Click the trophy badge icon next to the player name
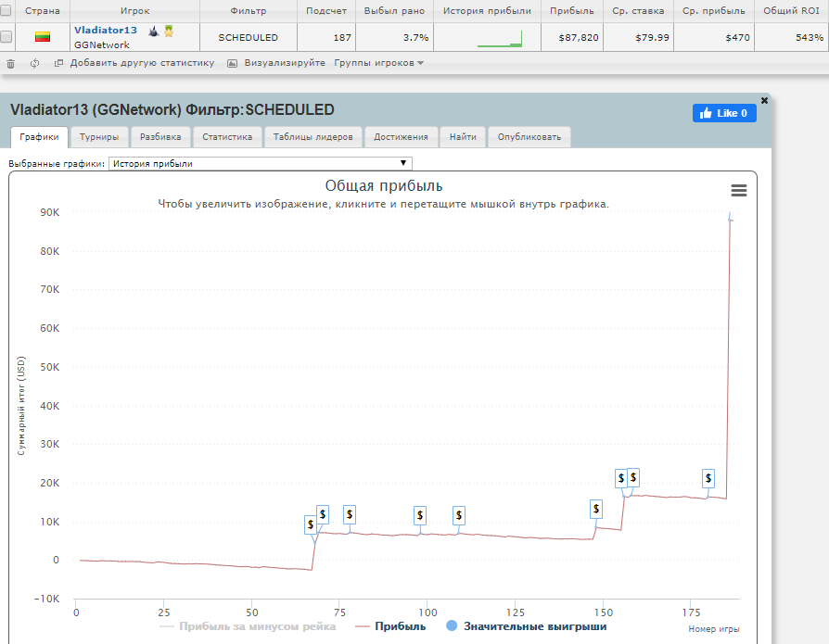This screenshot has height=644, width=829. click(169, 31)
